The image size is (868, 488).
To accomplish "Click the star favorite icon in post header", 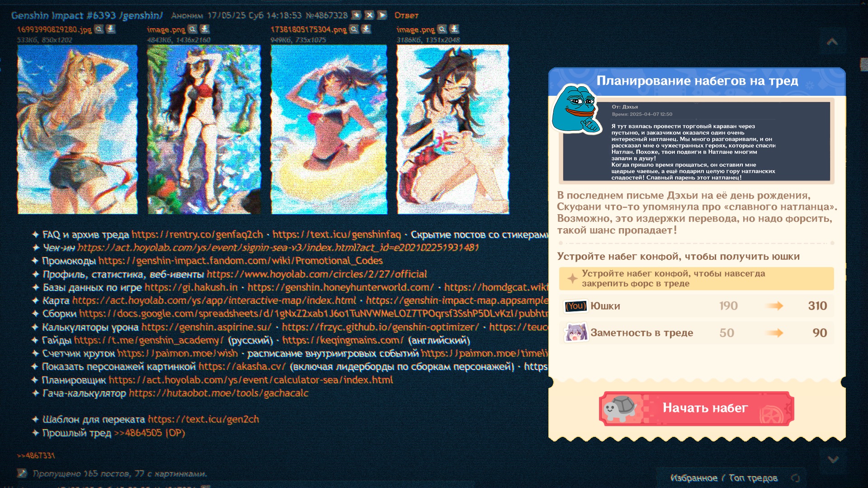I will tap(356, 15).
